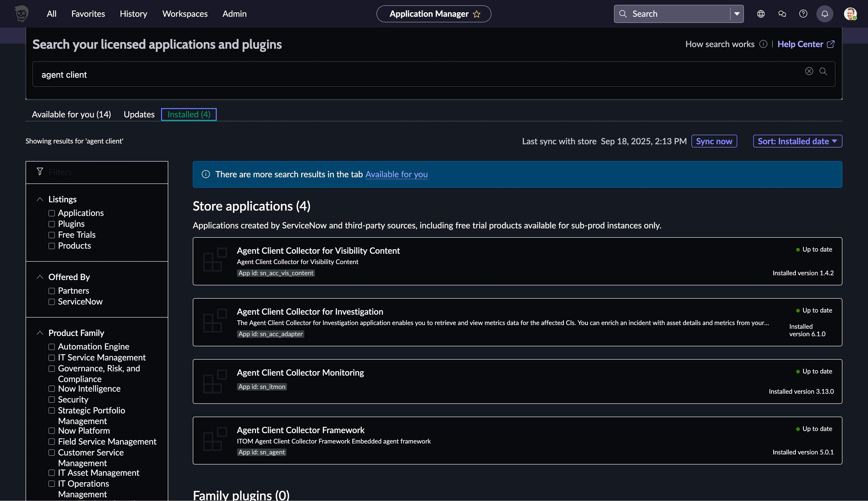The width and height of the screenshot is (868, 501).
Task: Click the Collector Framework app tile icon
Action: (x=215, y=439)
